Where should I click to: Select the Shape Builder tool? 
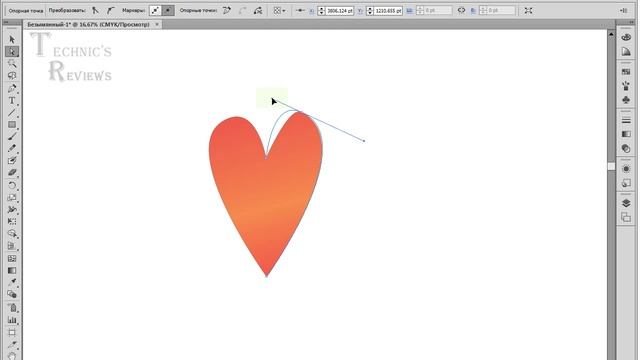pos(12,233)
